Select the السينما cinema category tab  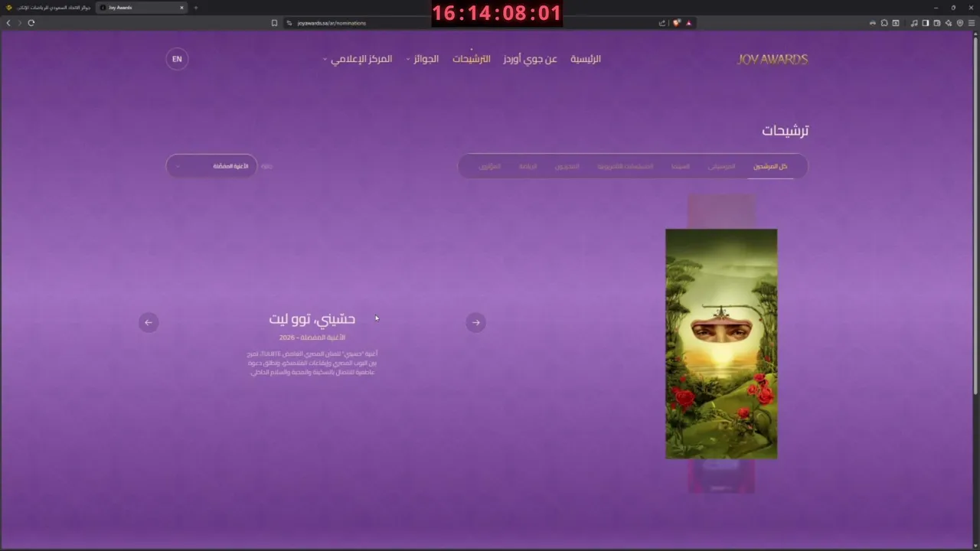point(680,166)
